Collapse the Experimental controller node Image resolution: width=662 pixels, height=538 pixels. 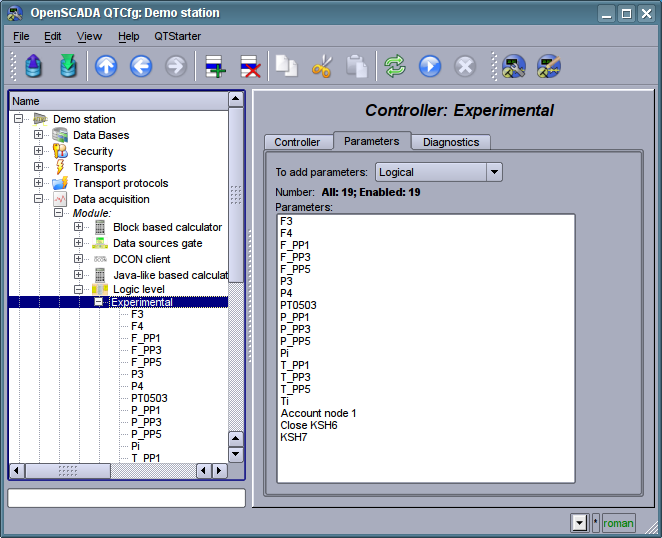click(98, 302)
